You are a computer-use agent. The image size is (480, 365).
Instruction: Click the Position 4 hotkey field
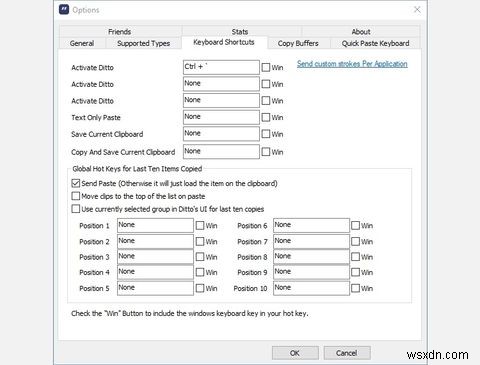[155, 272]
